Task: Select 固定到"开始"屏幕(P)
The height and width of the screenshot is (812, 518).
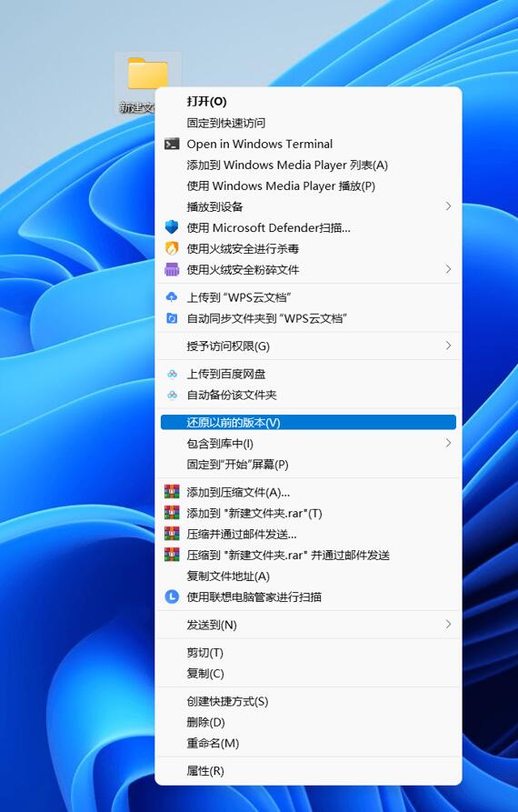Action: (308, 465)
